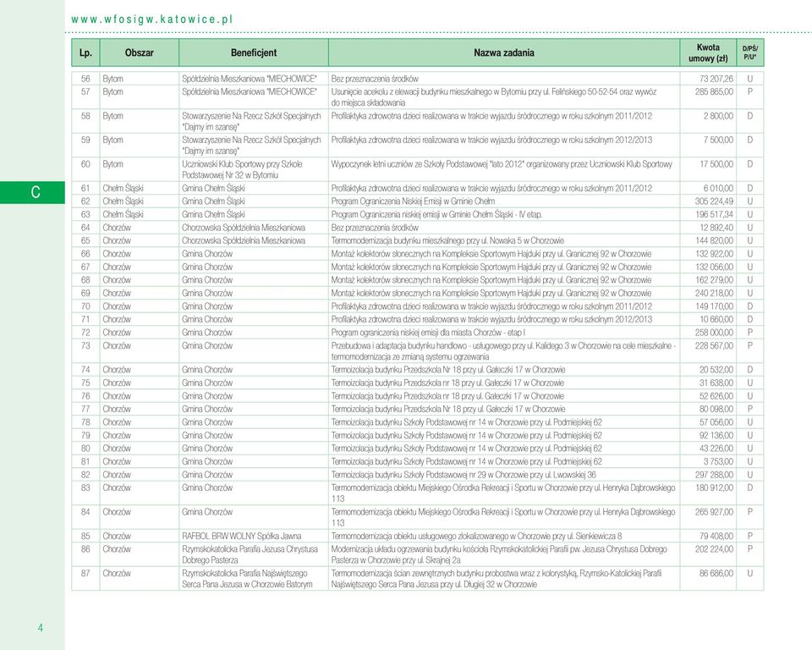Select row number 64

85,228
